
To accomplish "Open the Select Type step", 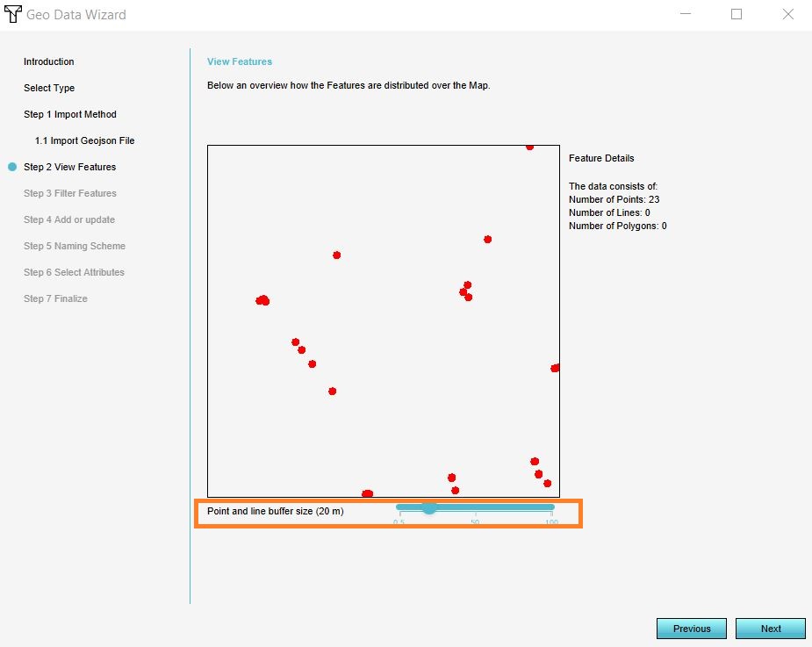I will click(49, 88).
